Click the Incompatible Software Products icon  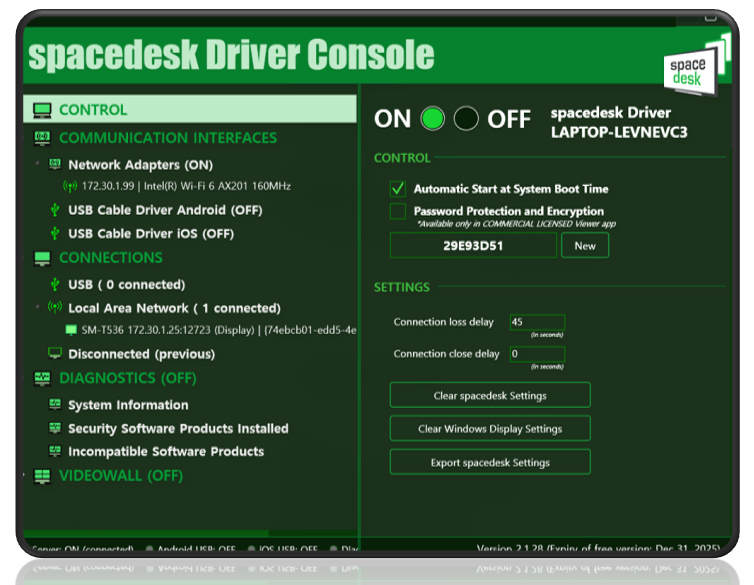coord(55,451)
